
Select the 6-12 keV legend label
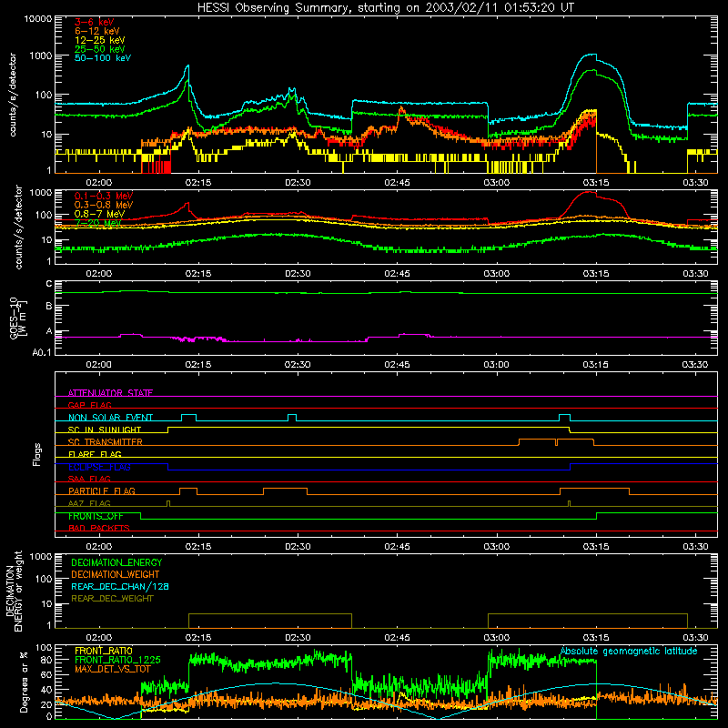click(x=97, y=31)
